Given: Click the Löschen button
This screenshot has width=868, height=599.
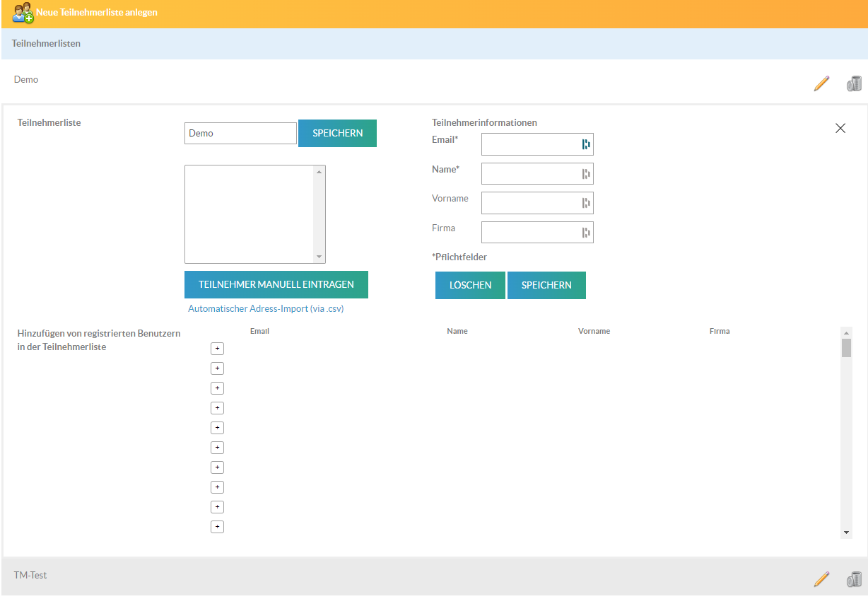Looking at the screenshot, I should [470, 285].
